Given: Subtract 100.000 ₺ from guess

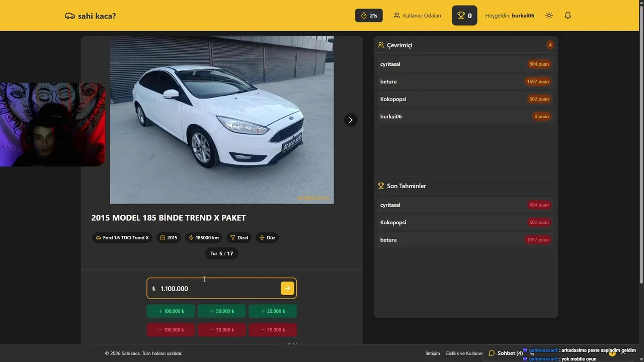Looking at the screenshot, I should pos(171,330).
